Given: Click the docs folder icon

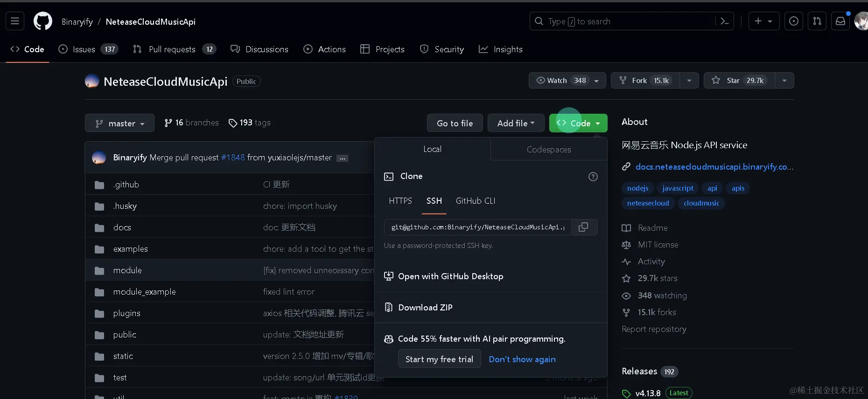Looking at the screenshot, I should coord(99,228).
